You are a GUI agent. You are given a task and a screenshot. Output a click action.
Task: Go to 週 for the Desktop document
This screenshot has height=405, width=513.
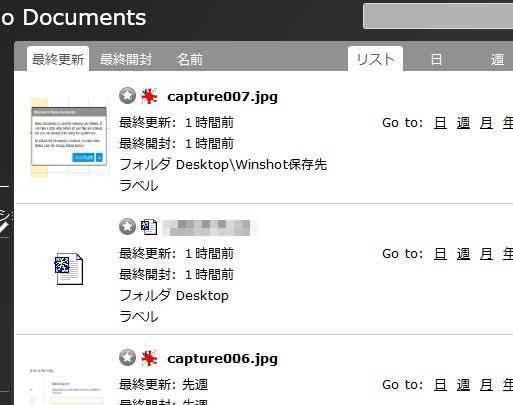(x=463, y=254)
